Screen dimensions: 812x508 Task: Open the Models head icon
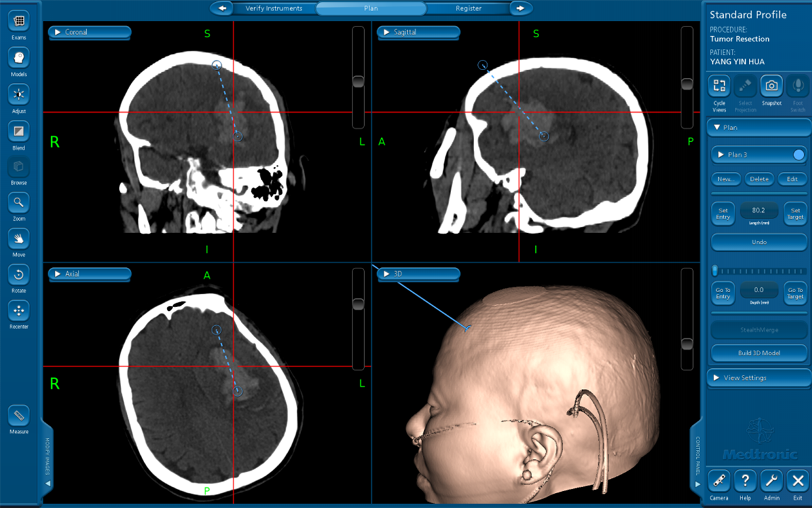pos(19,57)
